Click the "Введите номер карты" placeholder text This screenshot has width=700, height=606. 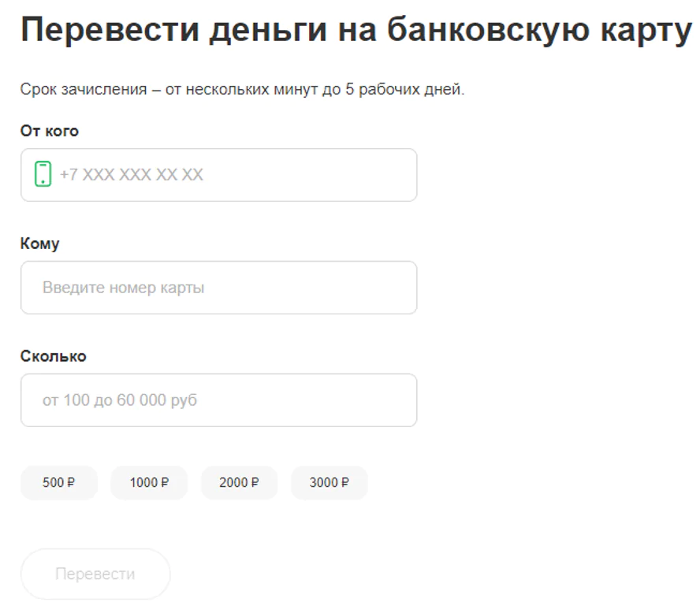[123, 288]
